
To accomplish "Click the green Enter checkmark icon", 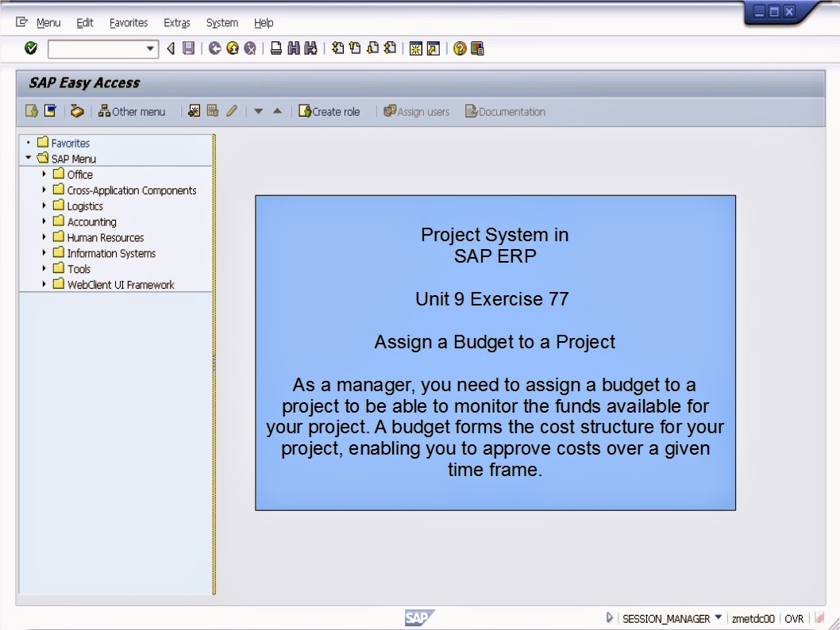I will click(31, 48).
